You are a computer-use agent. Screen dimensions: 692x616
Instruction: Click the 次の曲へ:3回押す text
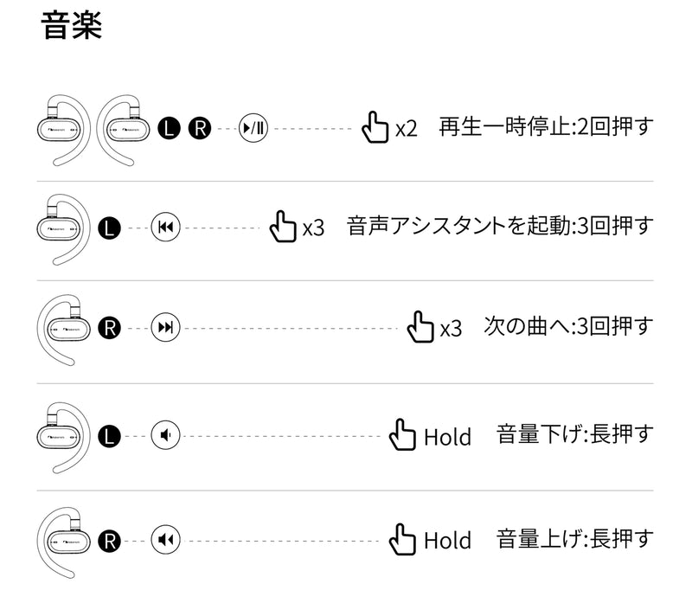click(567, 327)
